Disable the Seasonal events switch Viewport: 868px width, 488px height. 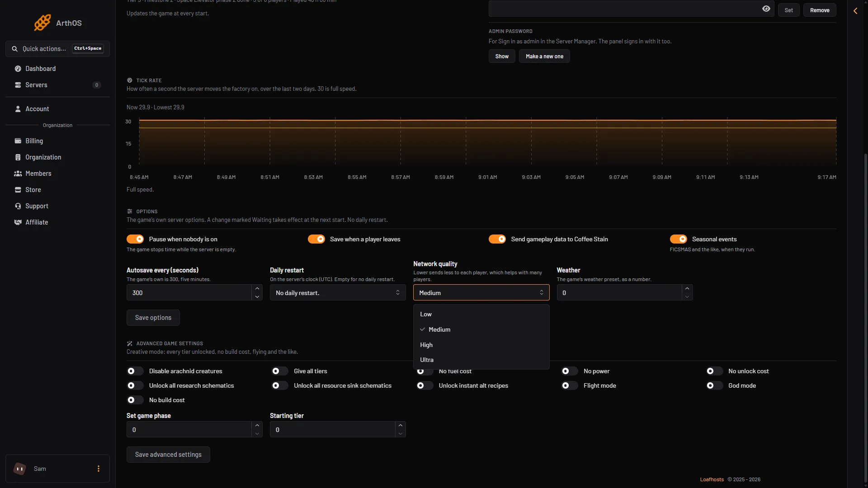(679, 239)
